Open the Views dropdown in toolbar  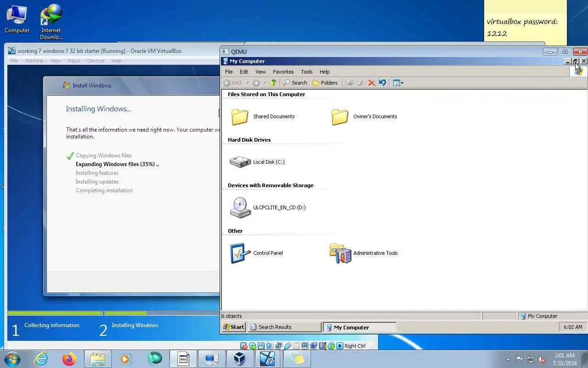point(398,83)
